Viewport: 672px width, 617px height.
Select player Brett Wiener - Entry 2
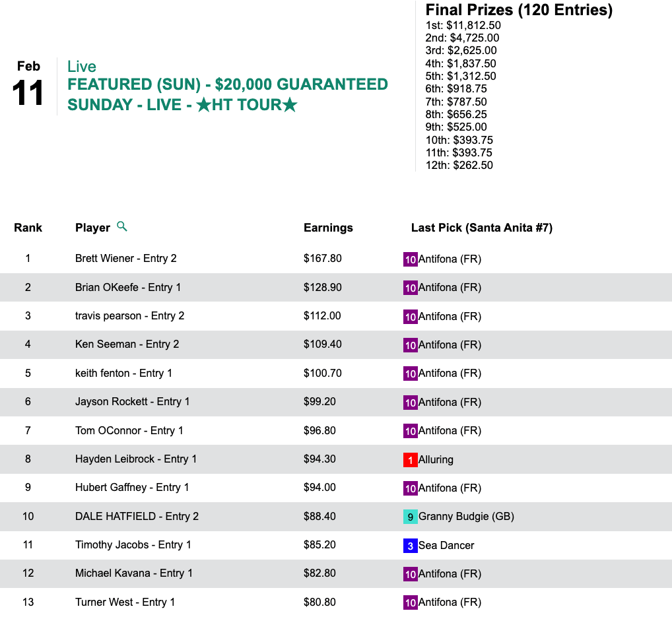coord(125,258)
